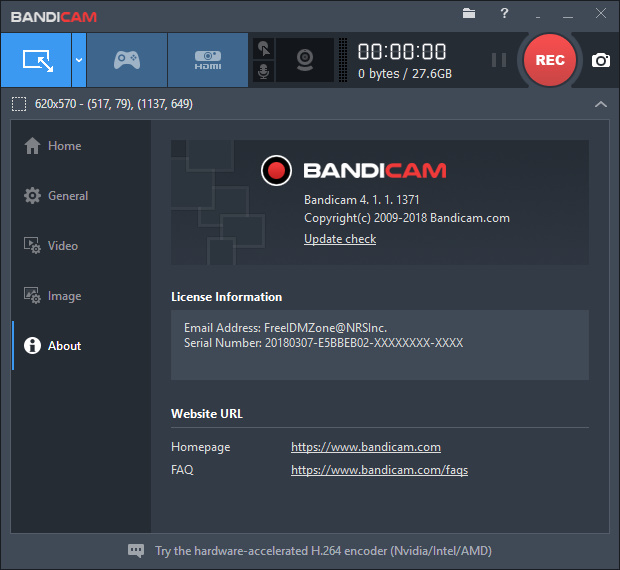Click the 0 bytes / 27.6GB text
This screenshot has height=570, width=620.
[405, 74]
